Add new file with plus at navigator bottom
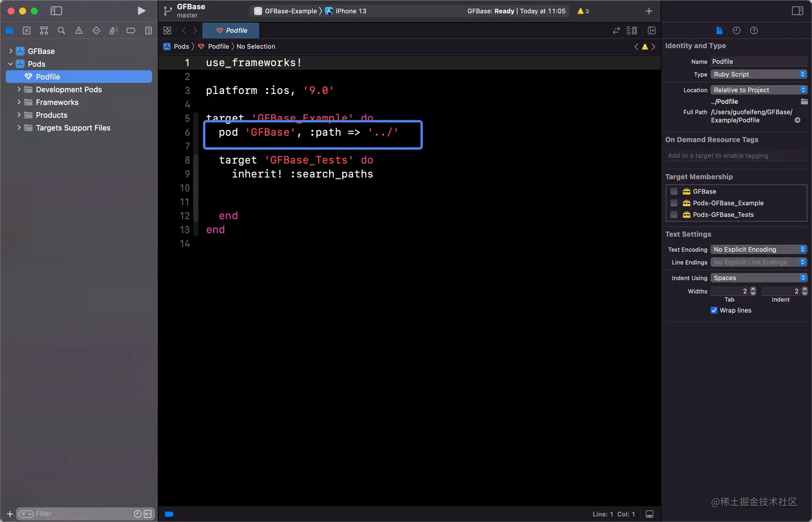812x522 pixels. click(10, 514)
